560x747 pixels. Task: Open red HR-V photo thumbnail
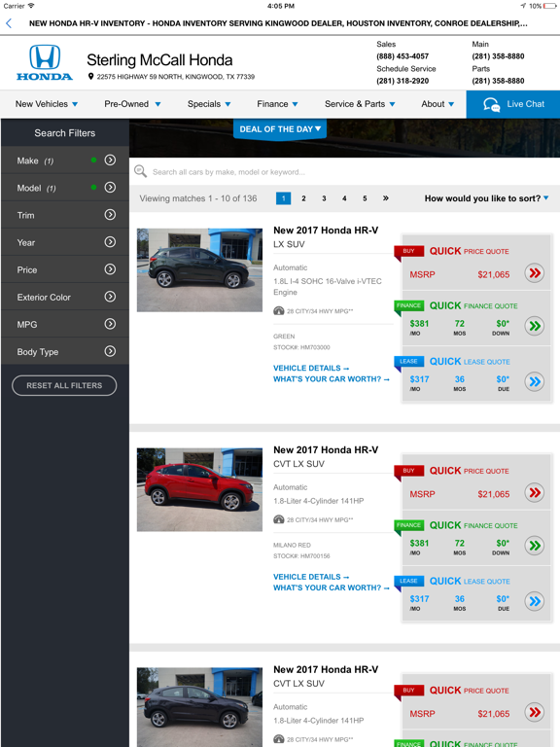tap(199, 490)
